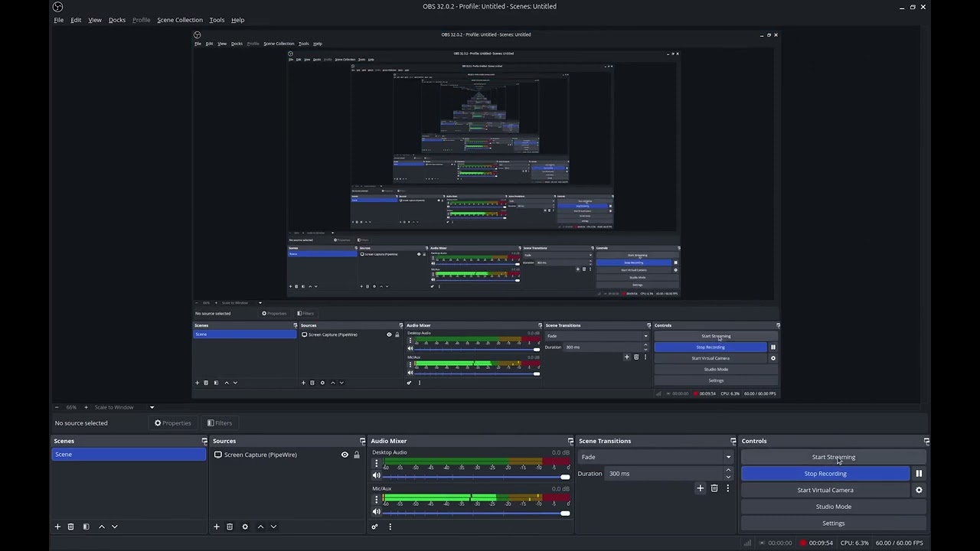The image size is (980, 551).
Task: Click Start Virtual Camera
Action: pyautogui.click(x=825, y=491)
